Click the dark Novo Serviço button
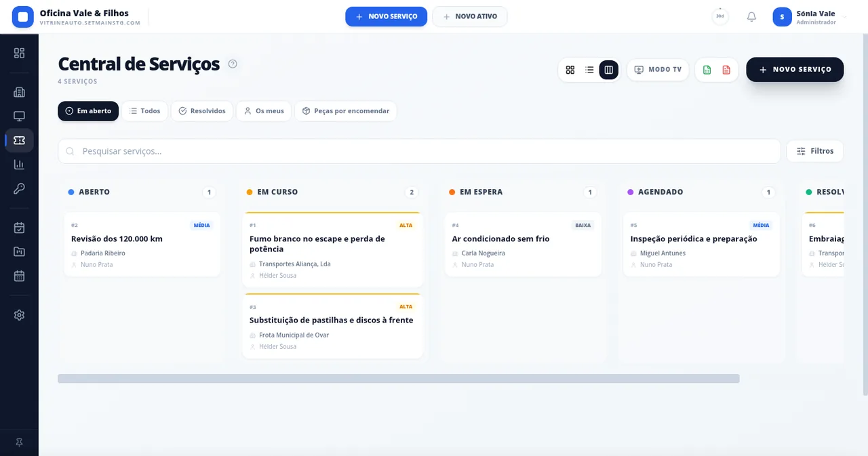Image resolution: width=868 pixels, height=456 pixels. 795,70
